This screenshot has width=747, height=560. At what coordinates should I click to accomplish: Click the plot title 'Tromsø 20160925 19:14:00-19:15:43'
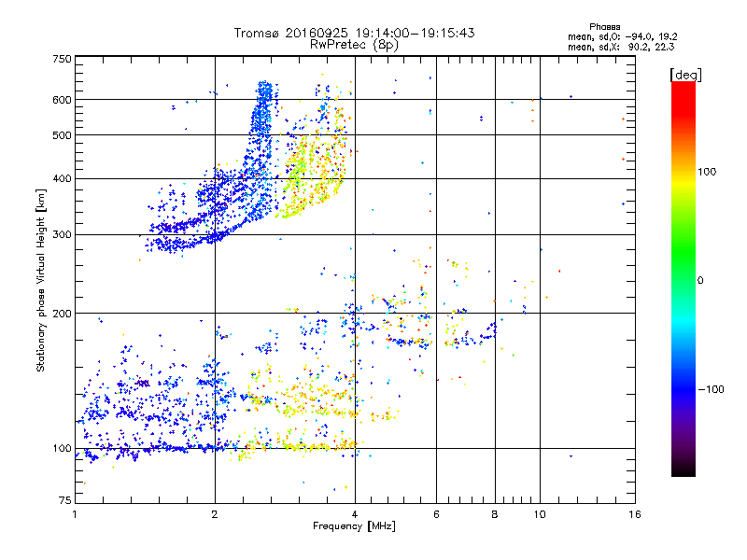point(354,33)
